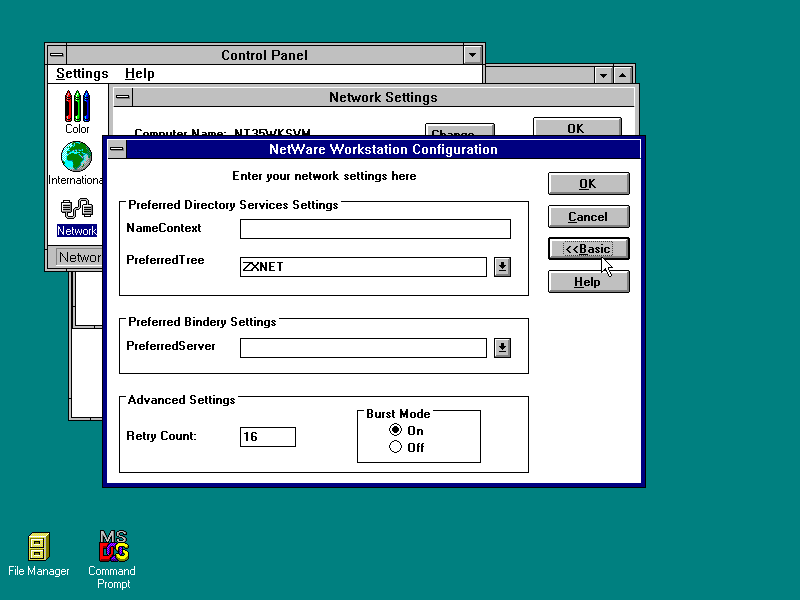Confirm NetWare configuration with OK
The width and height of the screenshot is (800, 600).
pyautogui.click(x=588, y=184)
